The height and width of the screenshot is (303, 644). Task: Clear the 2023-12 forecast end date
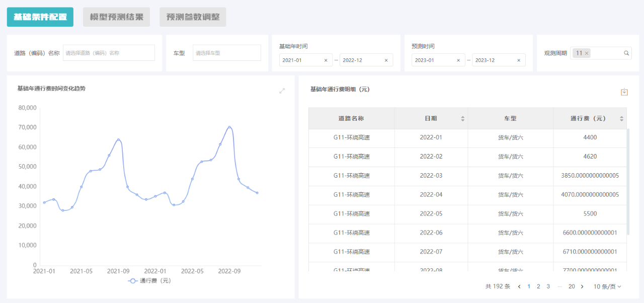(x=519, y=60)
